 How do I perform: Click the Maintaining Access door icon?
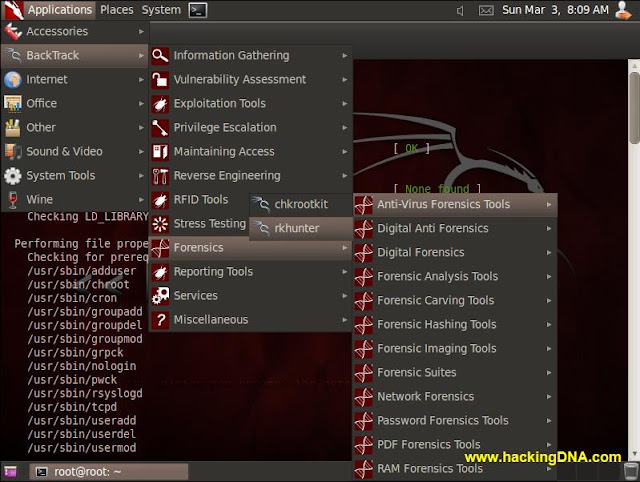pos(160,152)
